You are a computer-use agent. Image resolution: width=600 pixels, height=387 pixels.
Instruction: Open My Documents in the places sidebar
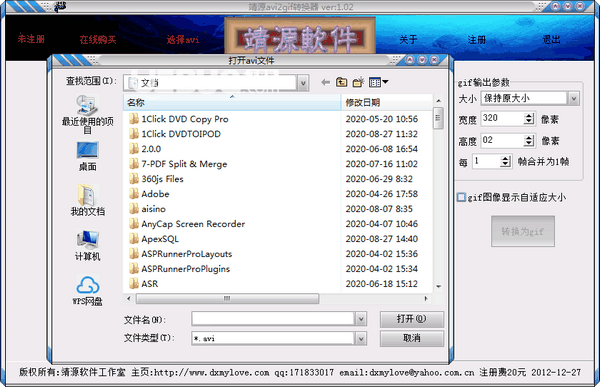(87, 200)
